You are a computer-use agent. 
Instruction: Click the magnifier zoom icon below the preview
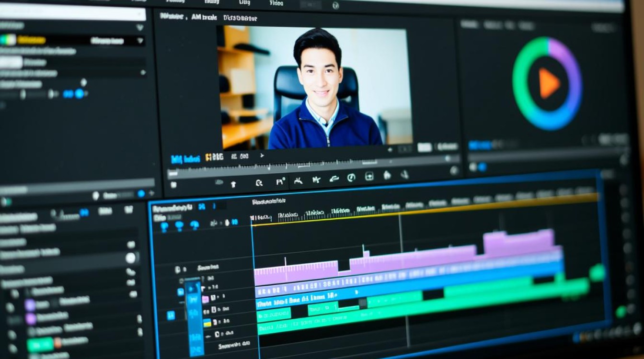click(259, 182)
